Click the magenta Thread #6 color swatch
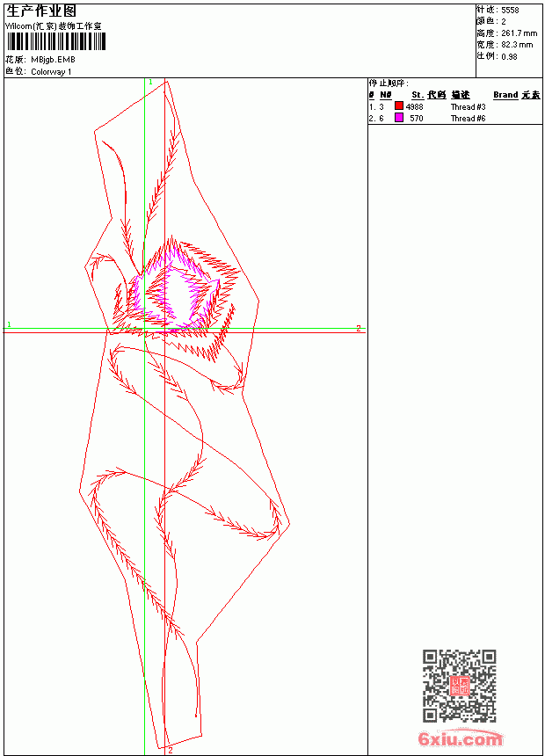Viewport: 545px width, 756px height. [x=399, y=118]
